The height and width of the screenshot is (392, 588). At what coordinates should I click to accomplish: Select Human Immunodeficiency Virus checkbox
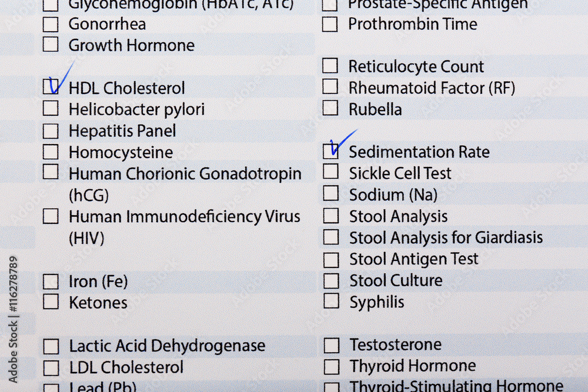[x=51, y=216]
